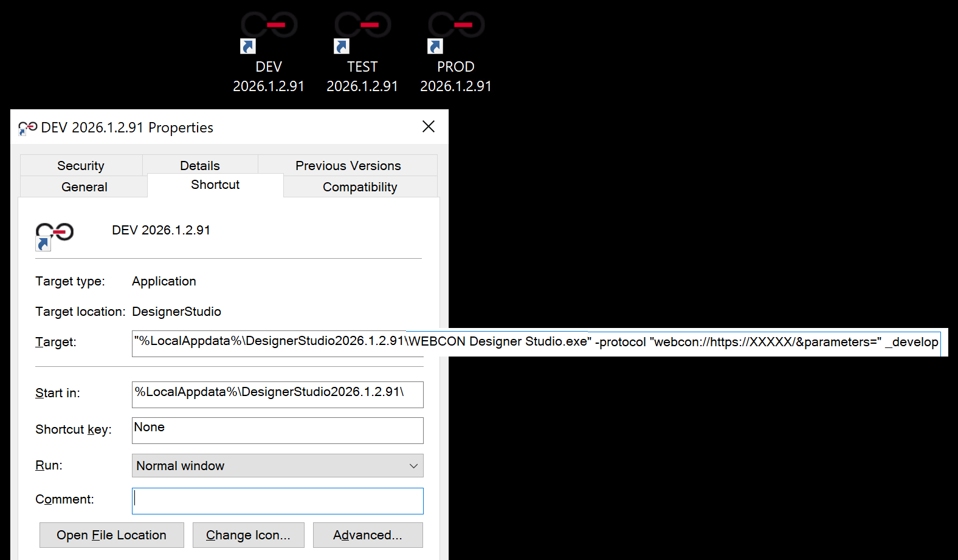Click the WEBCON icon in the Shortcut tab
The image size is (958, 560).
coord(54,234)
